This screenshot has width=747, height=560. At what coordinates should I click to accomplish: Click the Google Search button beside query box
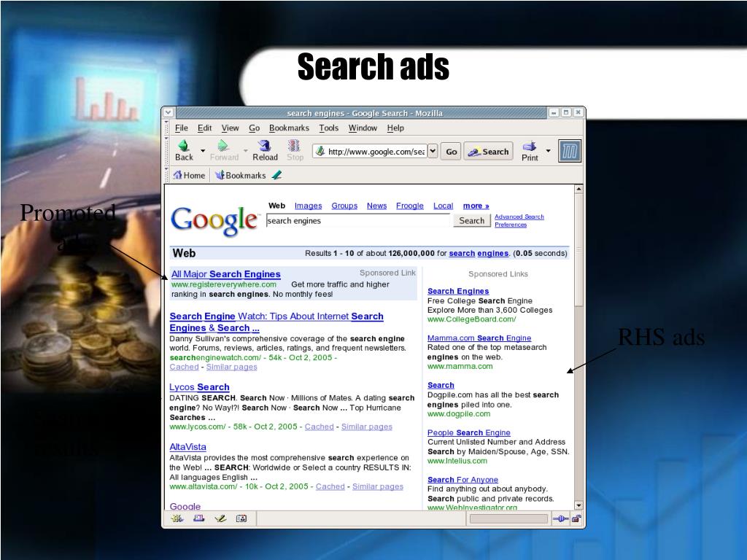pos(472,220)
